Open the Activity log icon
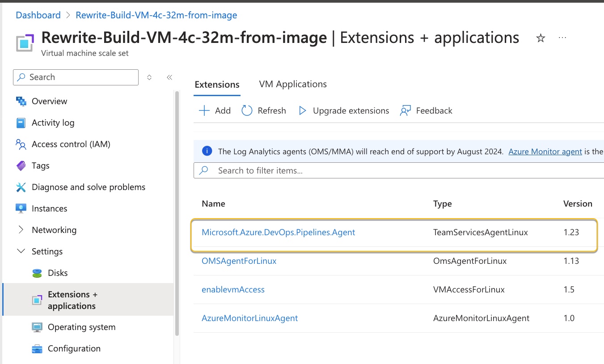The width and height of the screenshot is (604, 364). (x=21, y=123)
